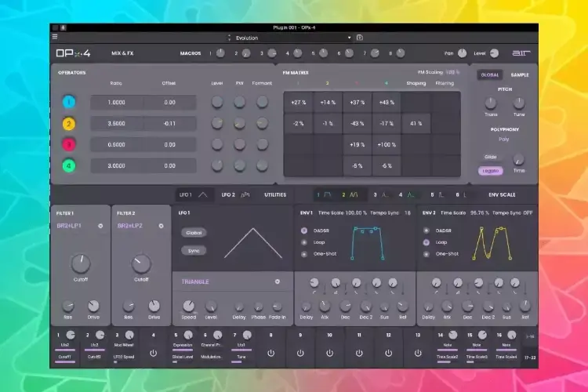Click the AIR logo
This screenshot has width=588, height=392.
click(521, 53)
